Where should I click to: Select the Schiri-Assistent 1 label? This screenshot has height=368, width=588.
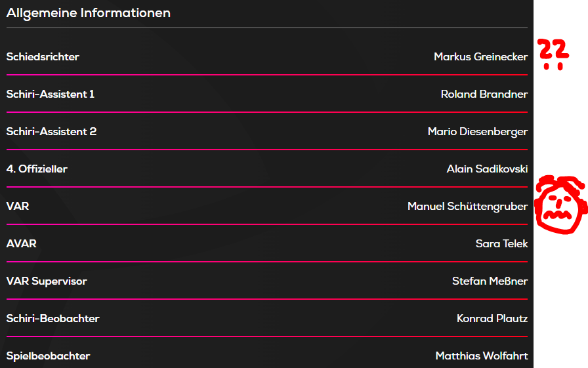51,94
